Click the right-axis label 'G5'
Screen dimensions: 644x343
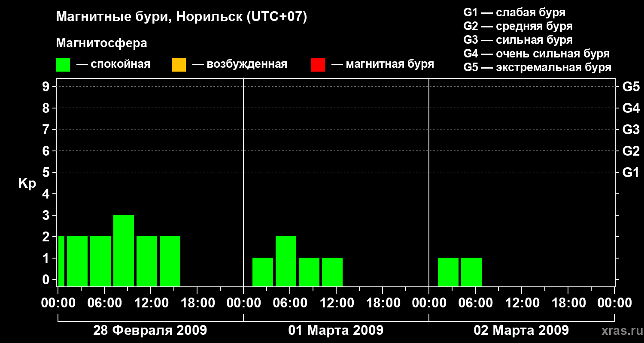click(631, 87)
